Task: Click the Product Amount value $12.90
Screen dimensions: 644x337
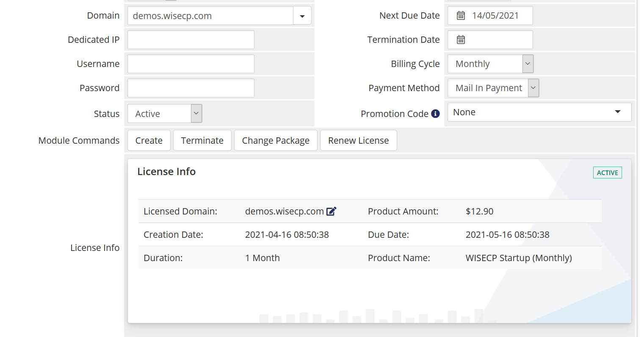Action: (x=480, y=211)
